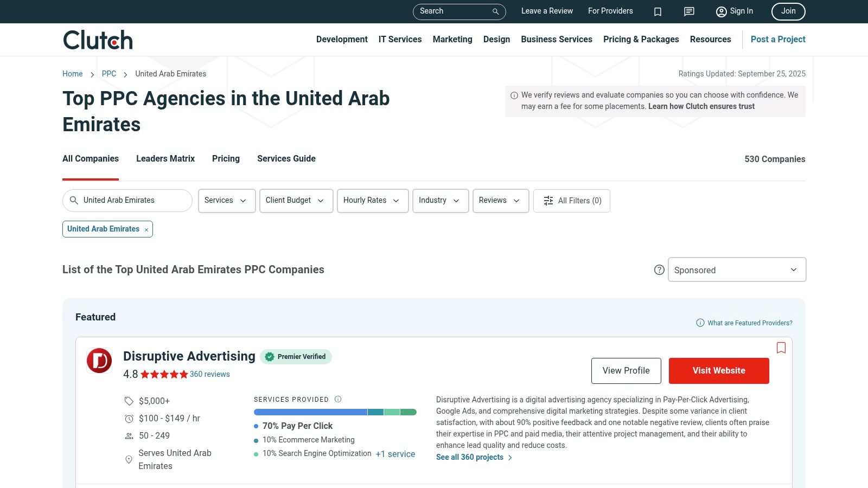Open All Filters via the sliders icon
This screenshot has width=868, height=488.
[x=548, y=201]
